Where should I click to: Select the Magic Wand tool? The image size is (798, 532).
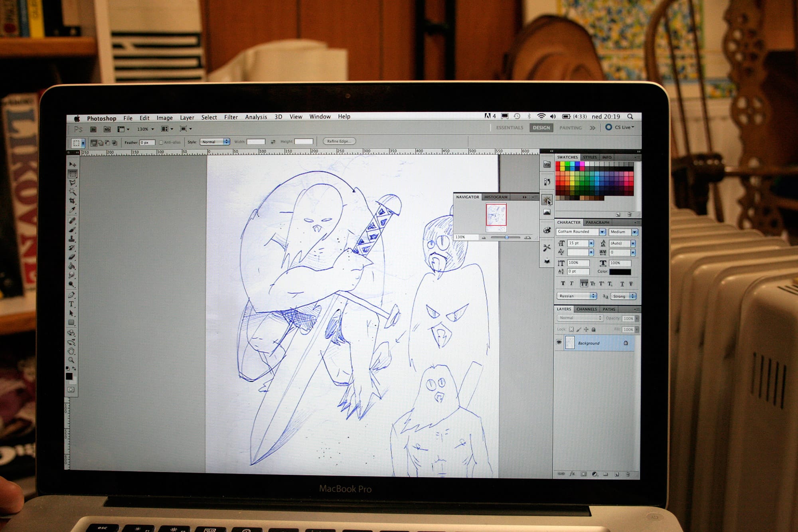pos(72,192)
